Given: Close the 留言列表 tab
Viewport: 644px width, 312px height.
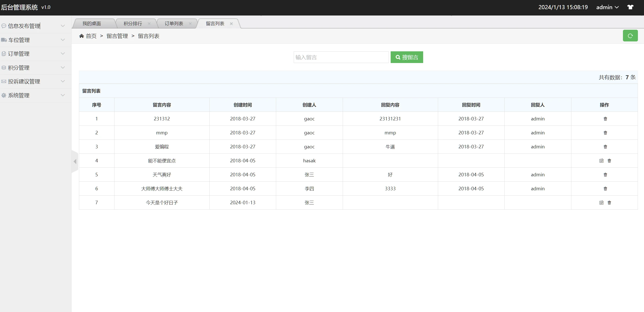Looking at the screenshot, I should [x=231, y=24].
